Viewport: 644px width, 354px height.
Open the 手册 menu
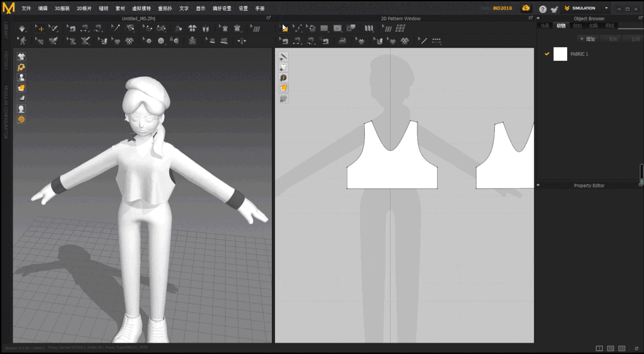(260, 8)
